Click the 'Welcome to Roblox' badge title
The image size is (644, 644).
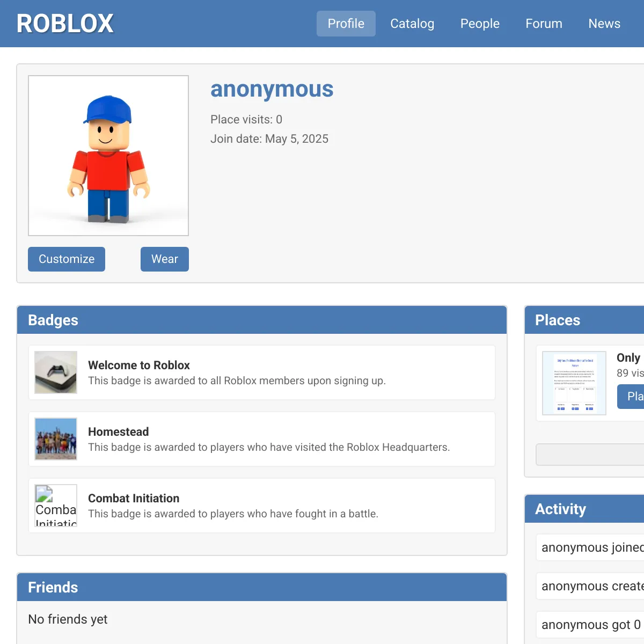click(139, 365)
